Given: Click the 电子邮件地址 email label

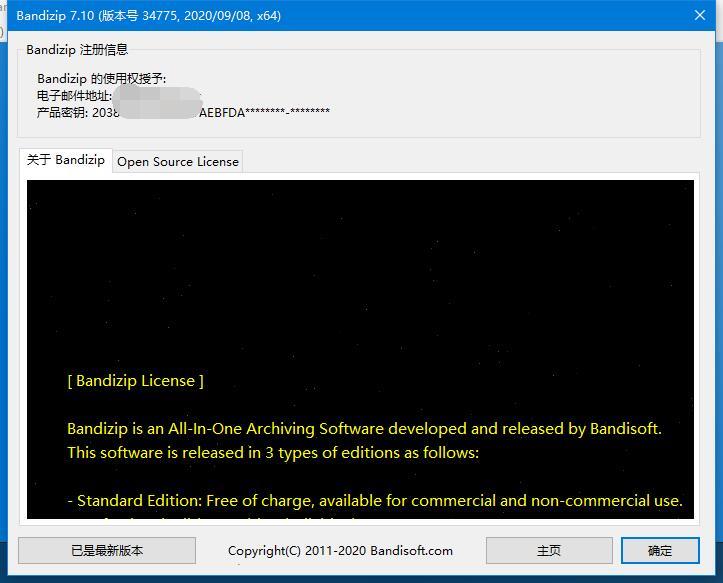Looking at the screenshot, I should (74, 96).
